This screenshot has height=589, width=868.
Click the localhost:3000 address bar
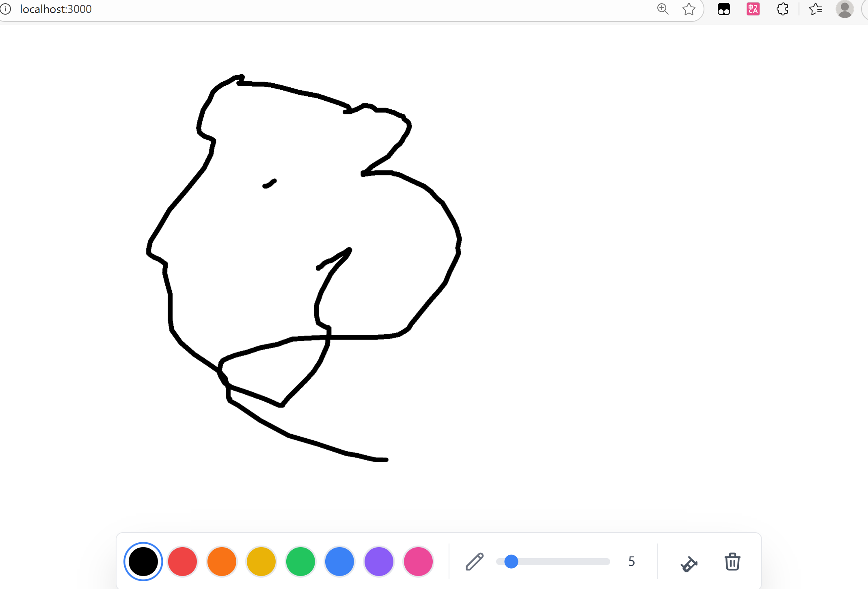[56, 9]
